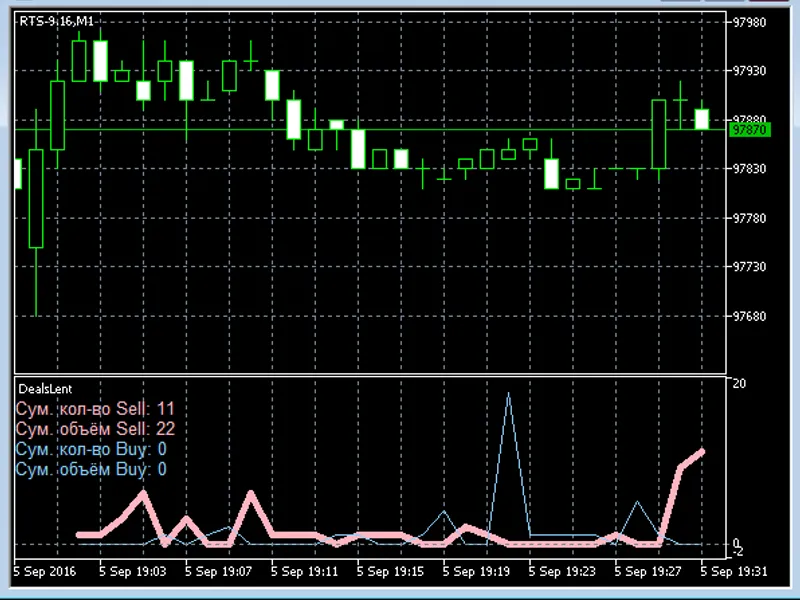Click the 97830 price axis value

(749, 168)
